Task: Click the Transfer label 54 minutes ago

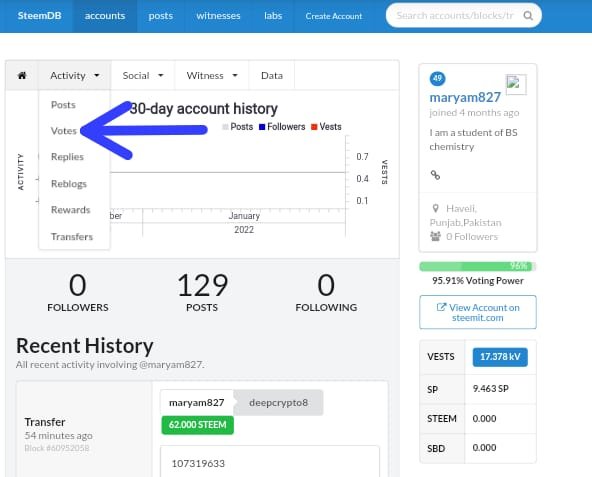Action: [59, 429]
